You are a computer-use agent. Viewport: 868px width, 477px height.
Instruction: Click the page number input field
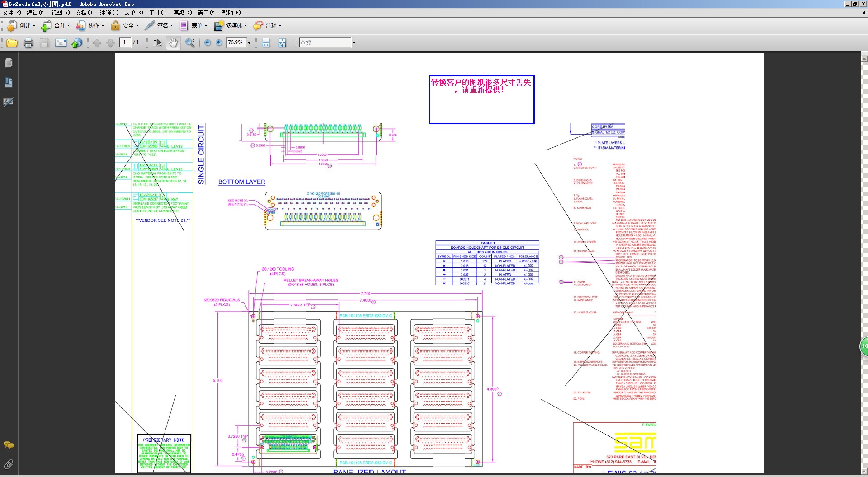coord(124,42)
